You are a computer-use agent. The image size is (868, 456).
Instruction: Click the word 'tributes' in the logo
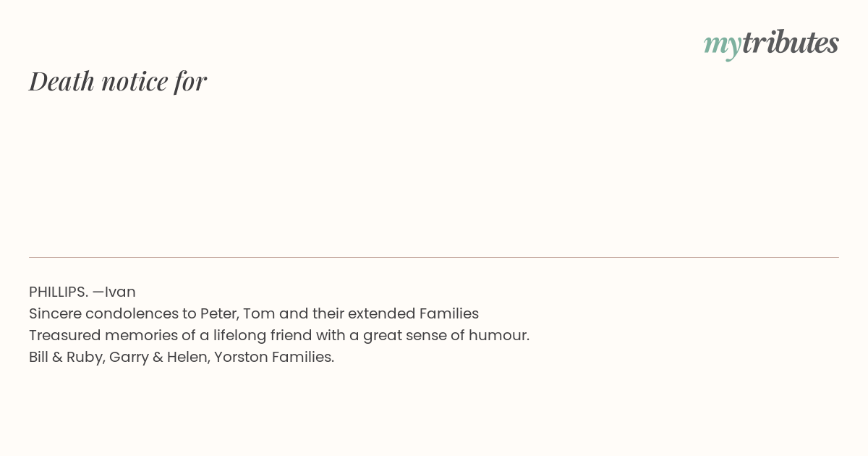point(791,43)
